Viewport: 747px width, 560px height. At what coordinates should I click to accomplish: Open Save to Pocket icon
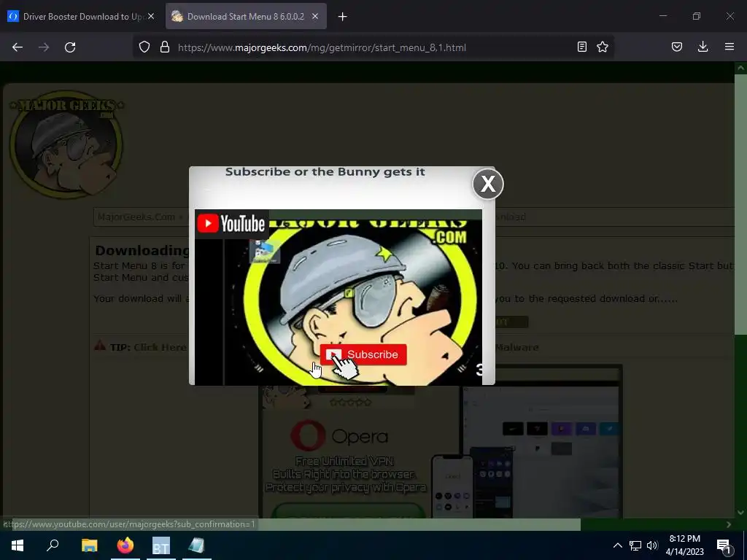(677, 47)
